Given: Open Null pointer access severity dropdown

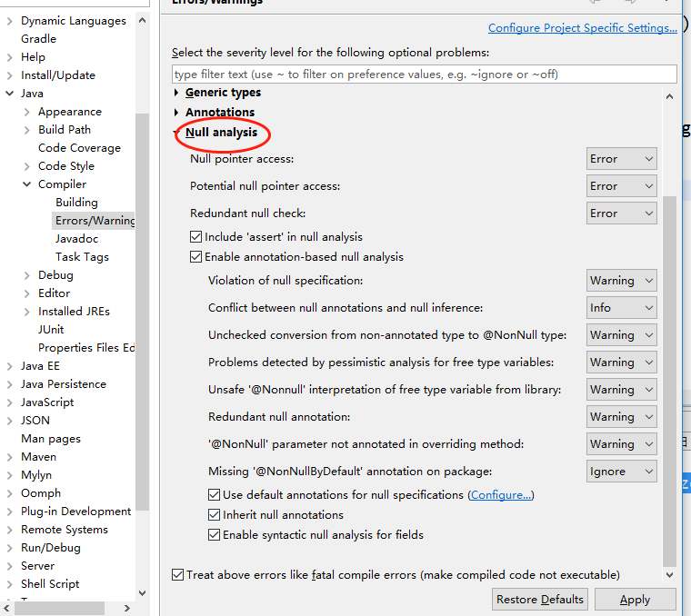Looking at the screenshot, I should pyautogui.click(x=621, y=159).
